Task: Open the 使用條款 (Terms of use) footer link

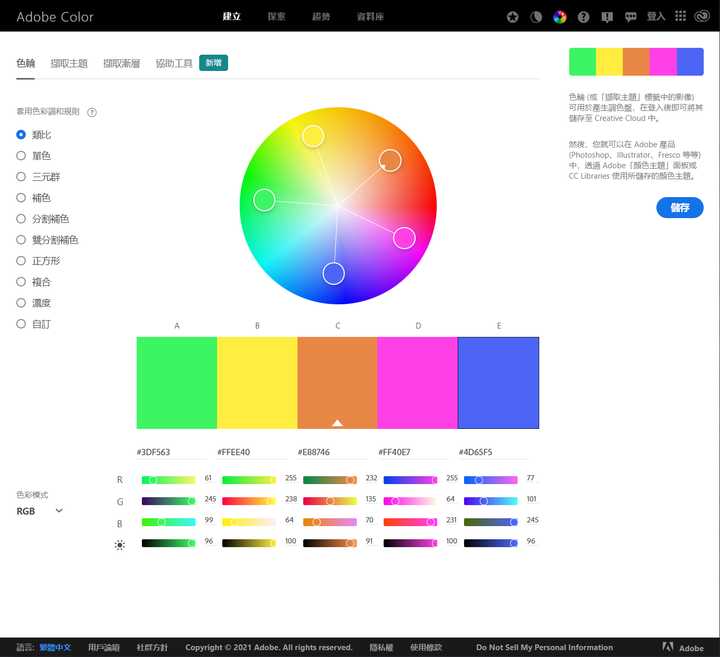Action: point(426,647)
